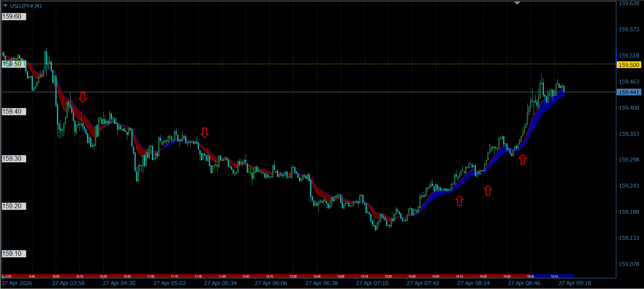Click the 15:15 marker on the blue timeline segment
The height and width of the screenshot is (289, 644).
point(554,276)
